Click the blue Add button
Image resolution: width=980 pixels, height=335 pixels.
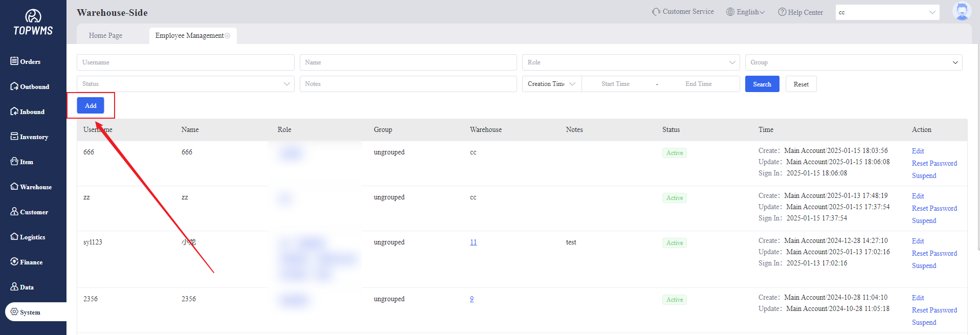[x=91, y=106]
